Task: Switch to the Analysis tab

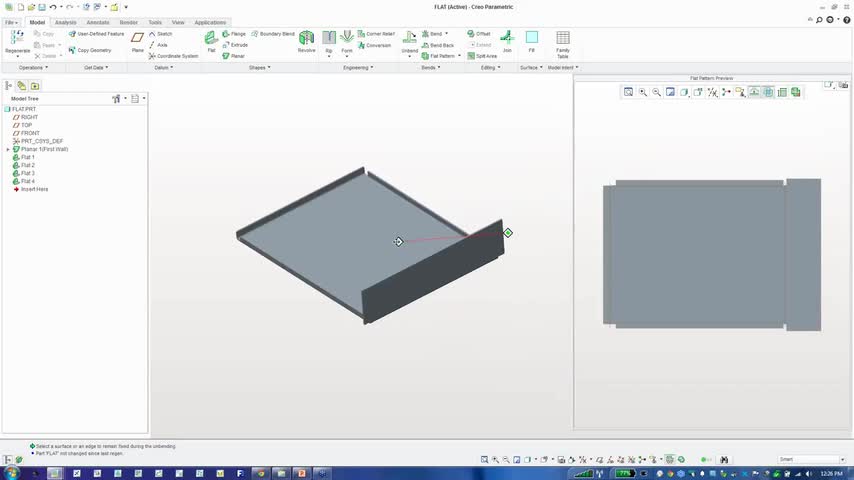Action: 65,22
